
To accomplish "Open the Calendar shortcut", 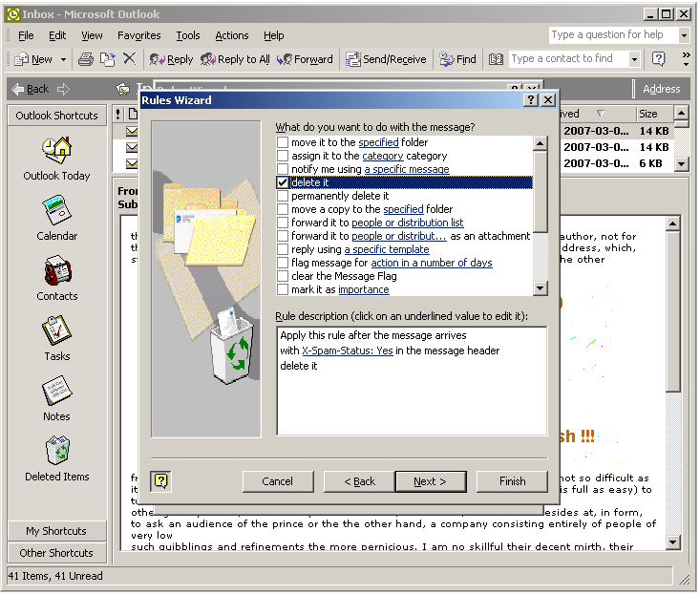I will [56, 219].
